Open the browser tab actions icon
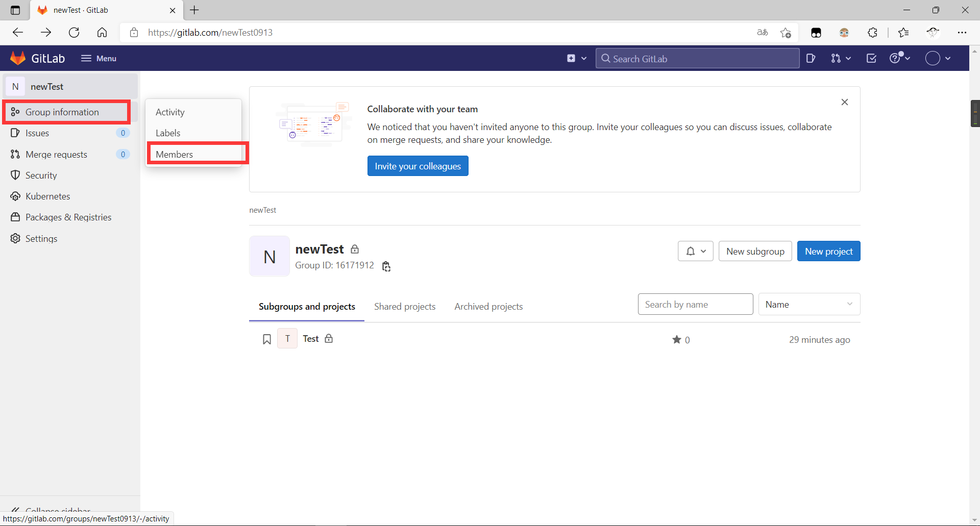The image size is (980, 526). pos(15,10)
